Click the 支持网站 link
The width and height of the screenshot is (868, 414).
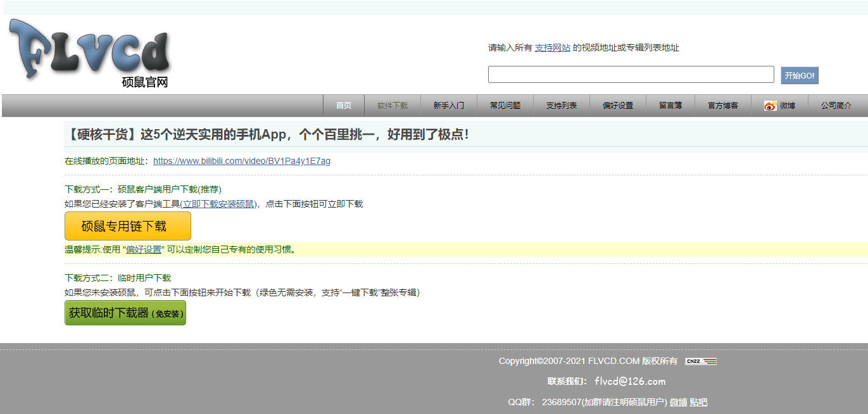tap(552, 47)
